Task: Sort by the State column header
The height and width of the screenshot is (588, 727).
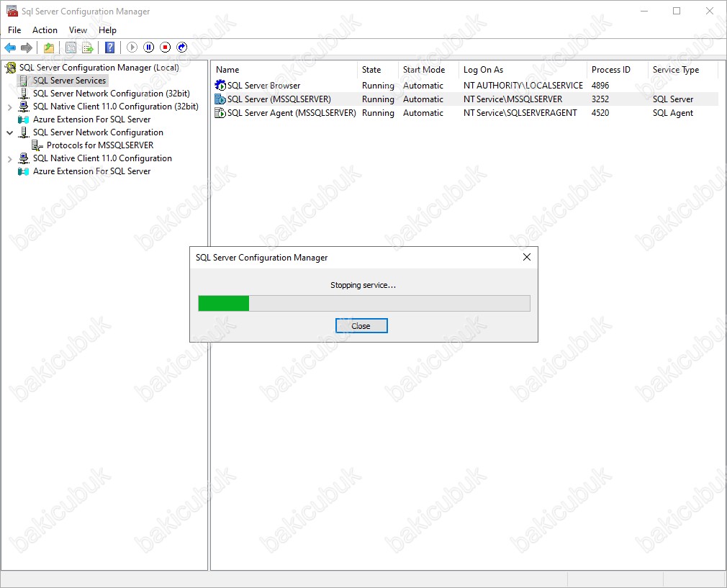Action: coord(377,70)
